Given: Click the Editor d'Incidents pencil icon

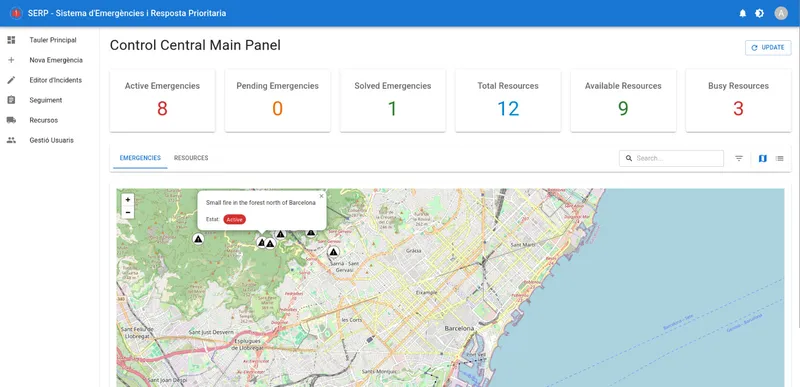Looking at the screenshot, I should pos(11,80).
